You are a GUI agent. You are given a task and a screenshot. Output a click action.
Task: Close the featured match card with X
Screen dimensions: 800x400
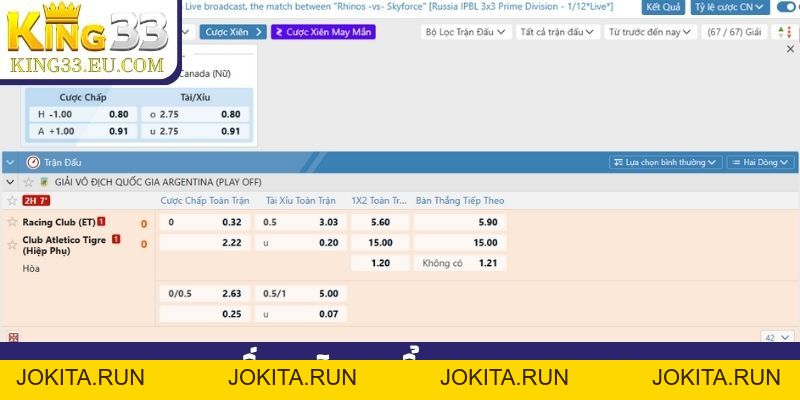point(790,49)
